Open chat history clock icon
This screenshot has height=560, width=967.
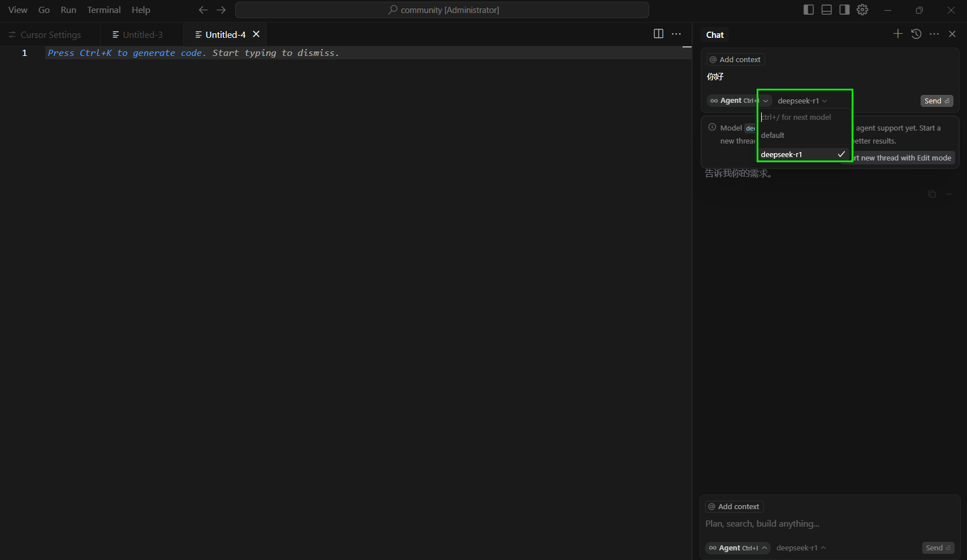click(x=916, y=34)
